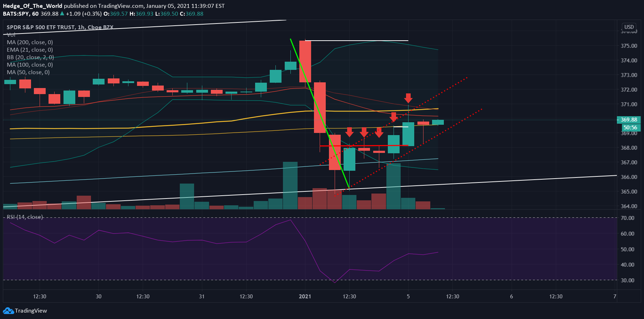
Task: Click the 367.00 price axis label
Action: click(x=629, y=163)
